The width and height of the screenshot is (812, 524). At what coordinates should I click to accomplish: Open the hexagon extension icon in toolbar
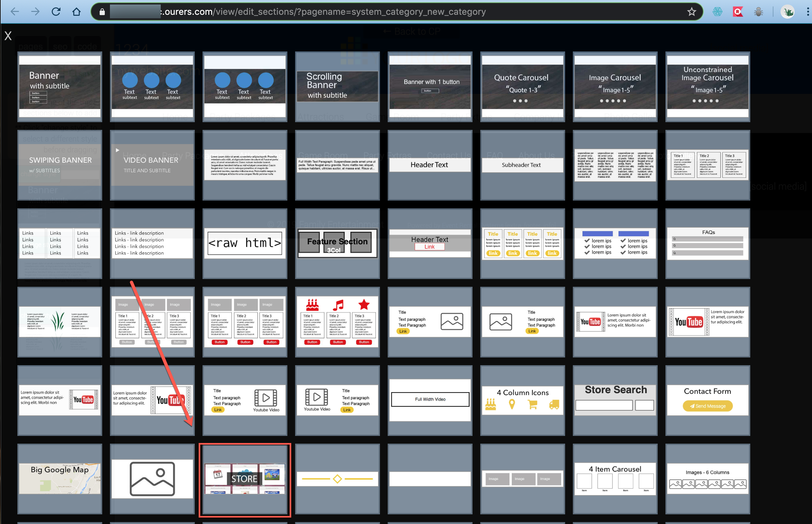coord(717,12)
